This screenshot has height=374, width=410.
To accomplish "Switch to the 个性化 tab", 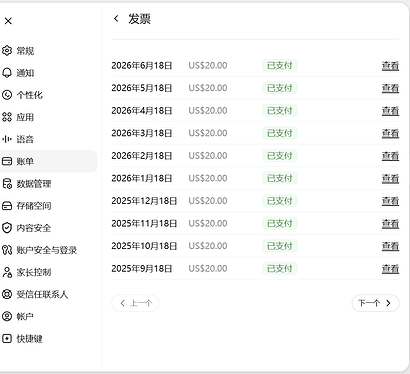I will (x=49, y=95).
